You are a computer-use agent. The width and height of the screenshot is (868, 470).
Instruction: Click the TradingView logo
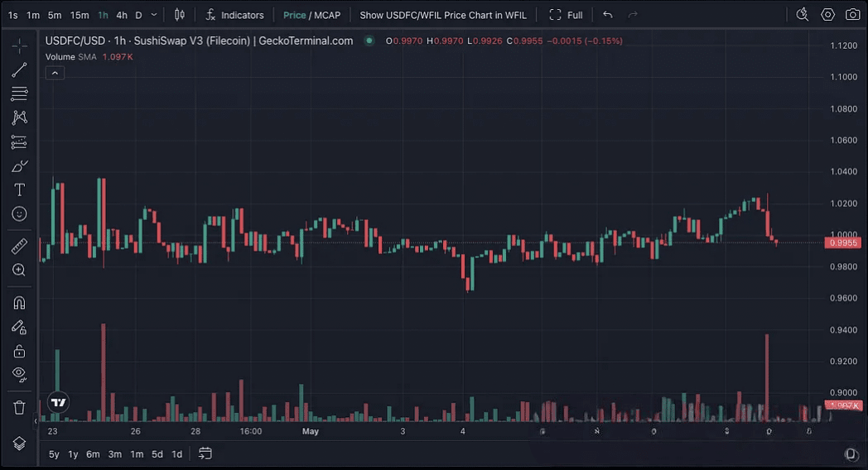(58, 402)
